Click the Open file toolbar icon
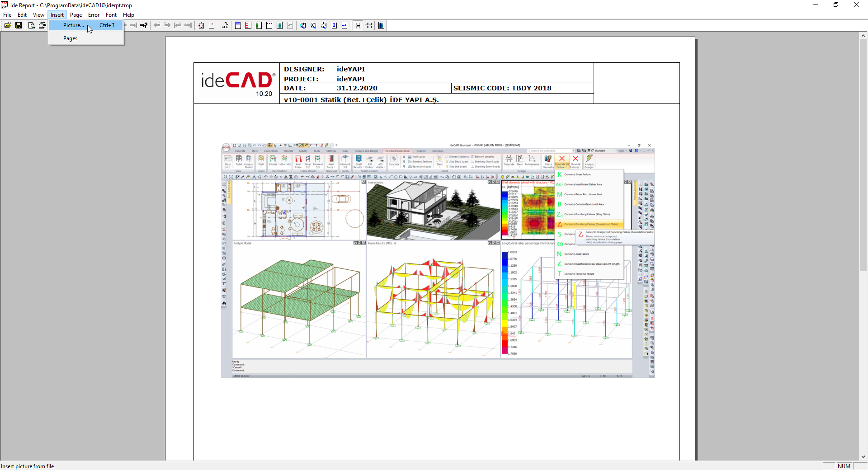 tap(8, 25)
